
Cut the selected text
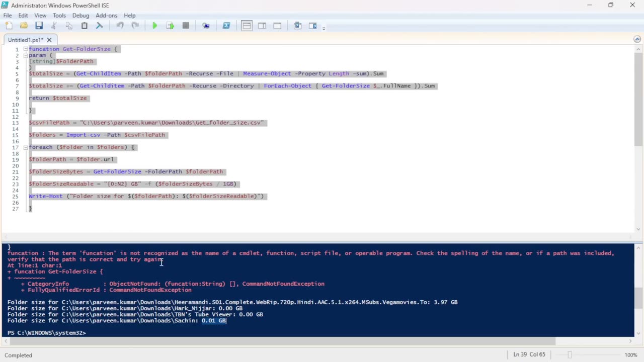click(54, 26)
